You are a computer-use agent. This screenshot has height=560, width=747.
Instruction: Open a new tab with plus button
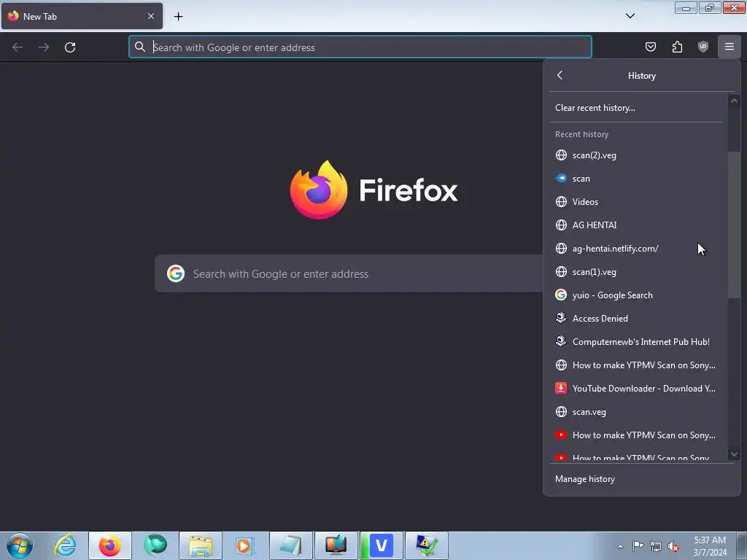click(x=178, y=17)
